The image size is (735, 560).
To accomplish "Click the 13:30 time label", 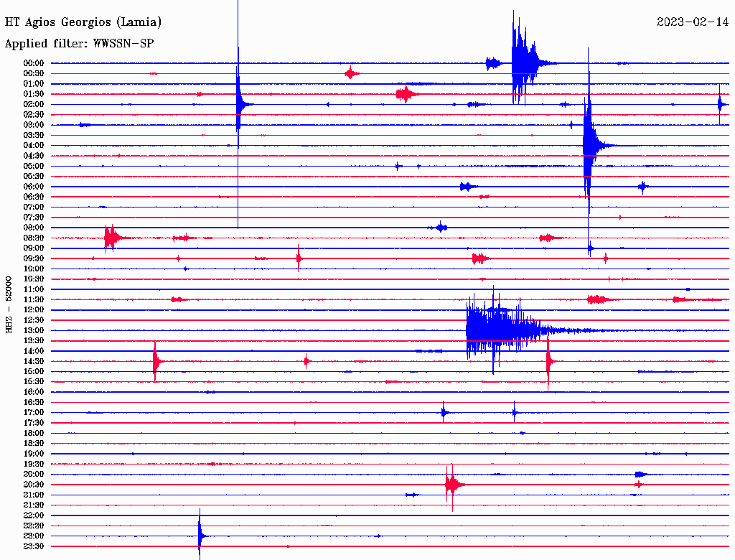I will (x=34, y=341).
